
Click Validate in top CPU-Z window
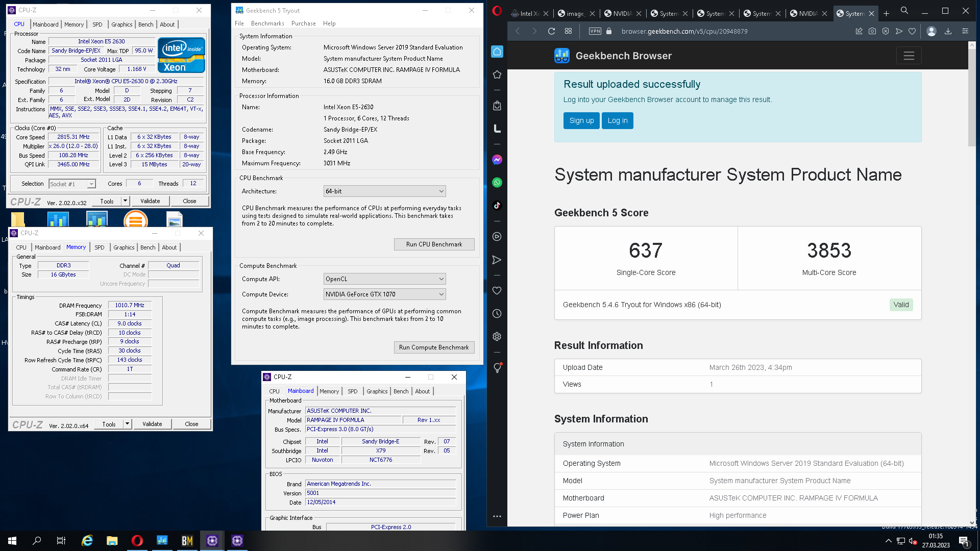click(x=151, y=201)
